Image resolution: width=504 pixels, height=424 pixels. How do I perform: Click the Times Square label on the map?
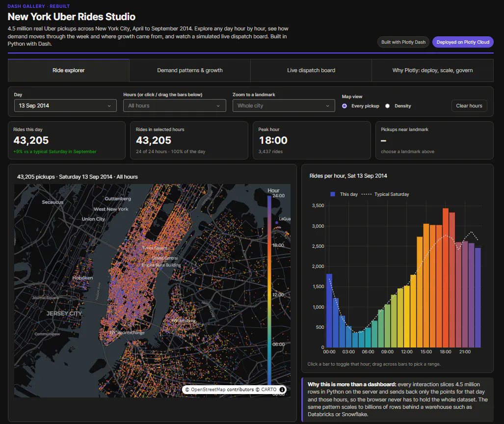click(x=155, y=248)
